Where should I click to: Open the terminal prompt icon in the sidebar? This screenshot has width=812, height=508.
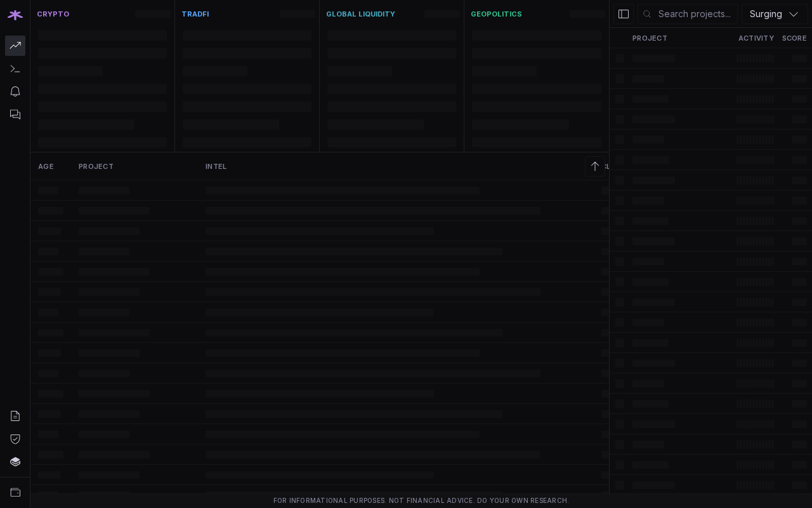coord(15,69)
